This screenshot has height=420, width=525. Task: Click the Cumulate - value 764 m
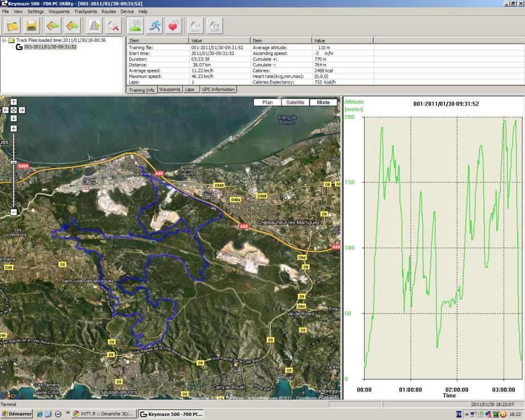point(320,65)
